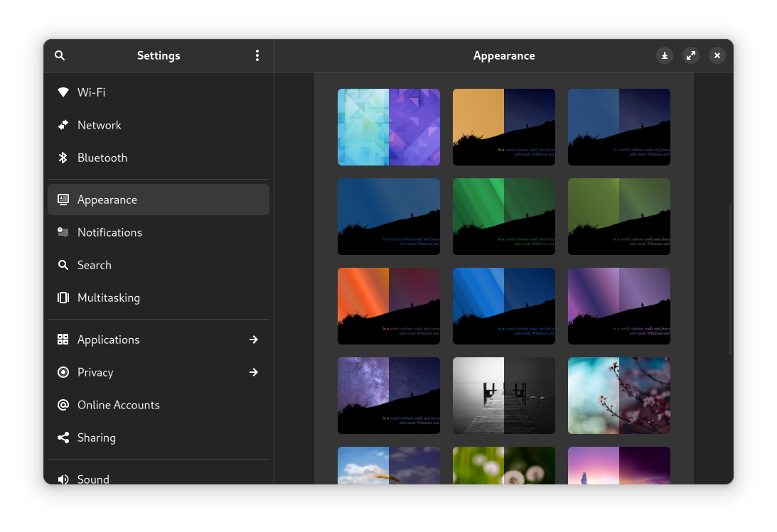Choose the Milky Way night sky wallpaper
Image resolution: width=777 pixels, height=532 pixels.
(x=388, y=396)
